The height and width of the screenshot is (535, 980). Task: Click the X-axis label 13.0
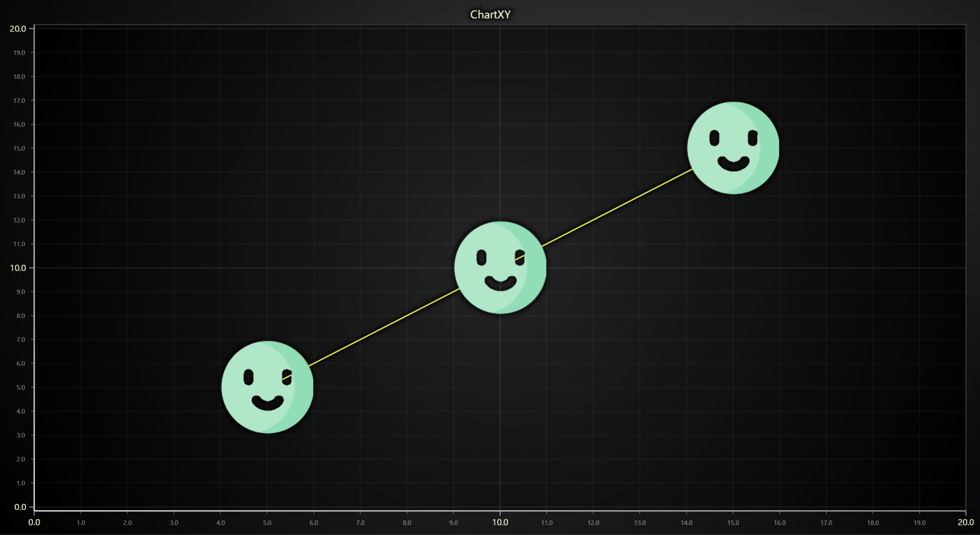coord(640,523)
